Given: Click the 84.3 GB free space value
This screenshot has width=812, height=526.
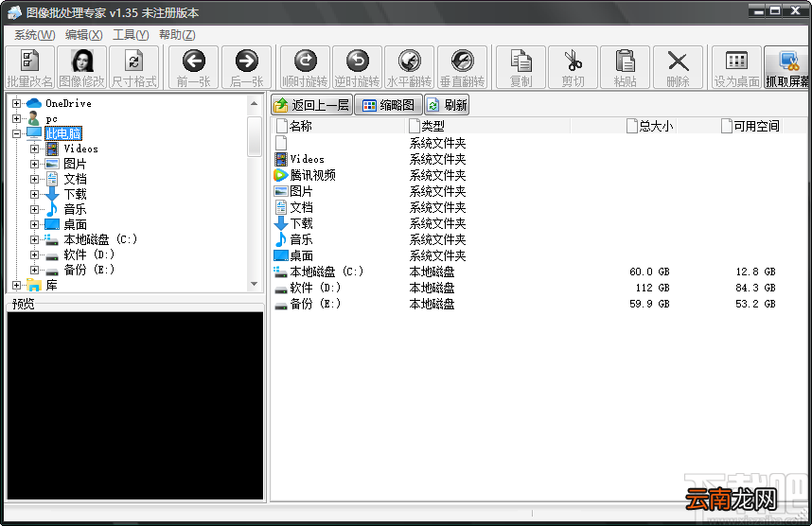Looking at the screenshot, I should point(755,288).
